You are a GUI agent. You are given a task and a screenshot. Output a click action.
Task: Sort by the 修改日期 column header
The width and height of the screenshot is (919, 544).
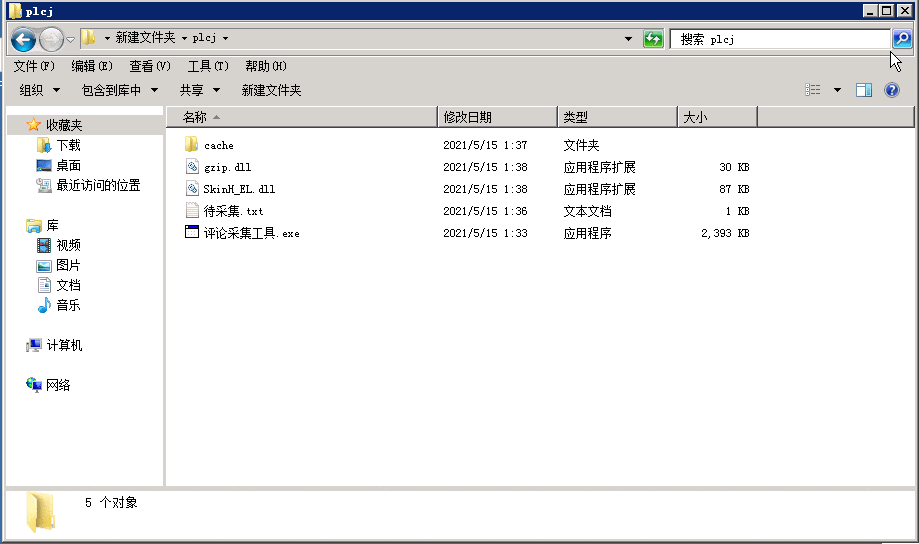tap(498, 117)
